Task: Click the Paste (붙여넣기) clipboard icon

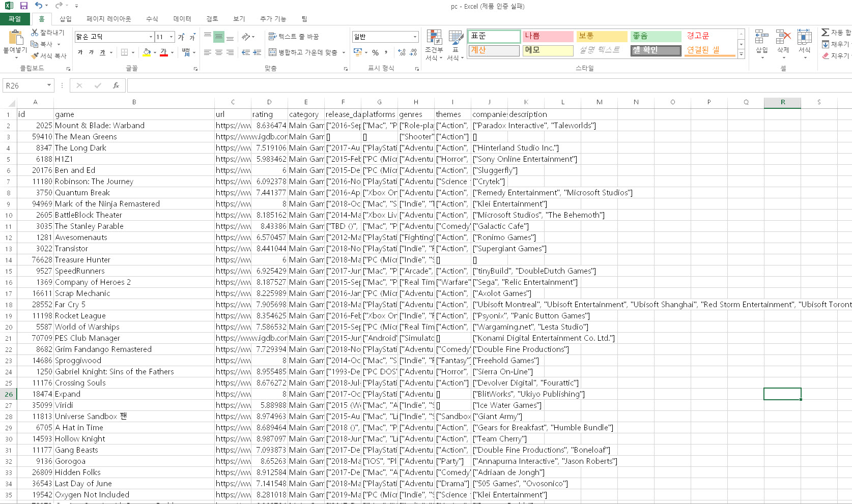Action: click(x=15, y=38)
